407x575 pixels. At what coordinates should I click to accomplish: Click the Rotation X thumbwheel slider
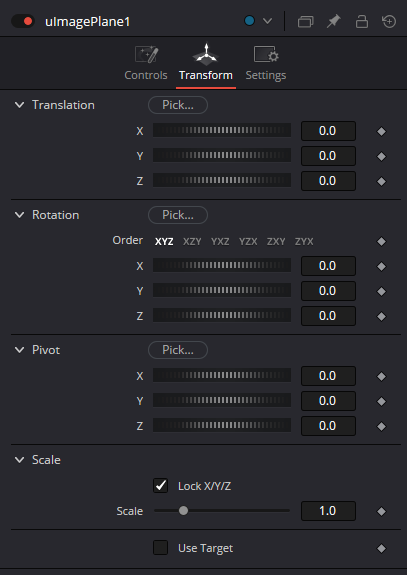tap(222, 265)
